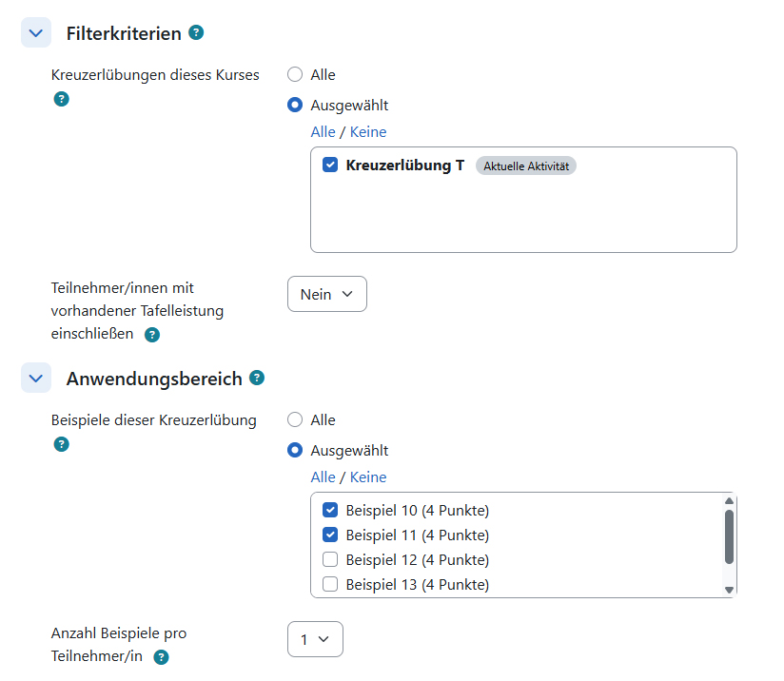The image size is (784, 681).
Task: Open help icon under Kreuzerlübungen dieses Kurses
Action: coord(61,99)
